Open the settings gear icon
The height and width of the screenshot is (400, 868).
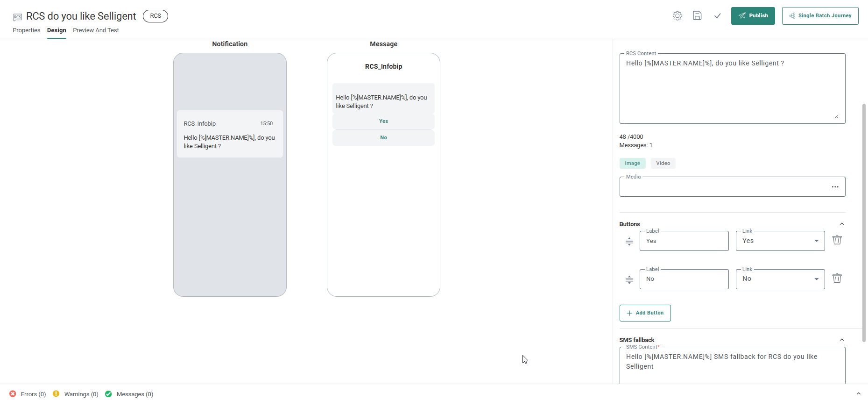[x=677, y=16]
